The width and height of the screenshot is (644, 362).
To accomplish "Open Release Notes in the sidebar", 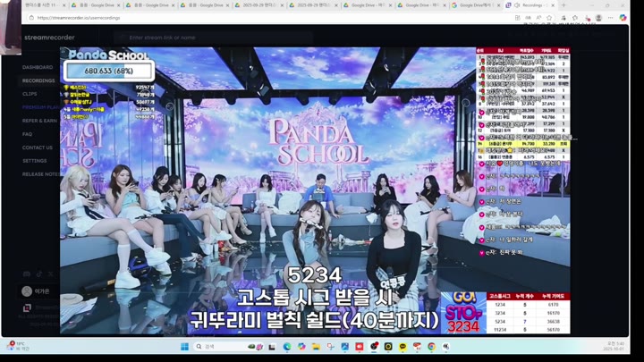I will pos(40,174).
